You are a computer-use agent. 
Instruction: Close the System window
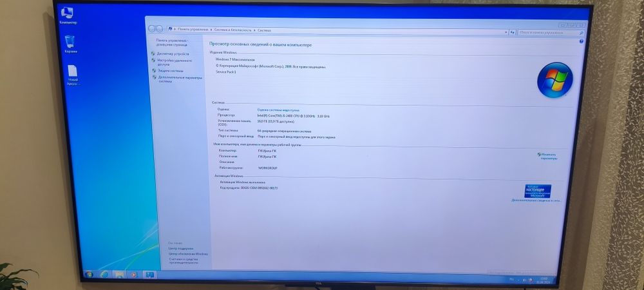pyautogui.click(x=581, y=26)
